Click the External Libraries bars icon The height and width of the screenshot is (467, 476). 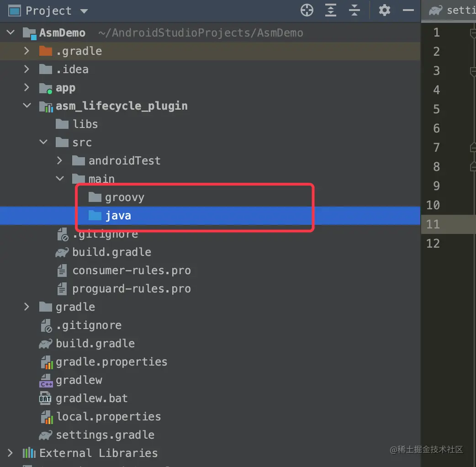click(29, 453)
